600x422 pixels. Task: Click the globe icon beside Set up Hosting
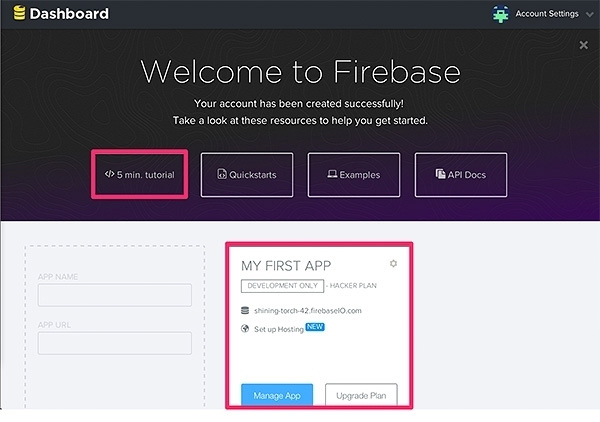[245, 329]
